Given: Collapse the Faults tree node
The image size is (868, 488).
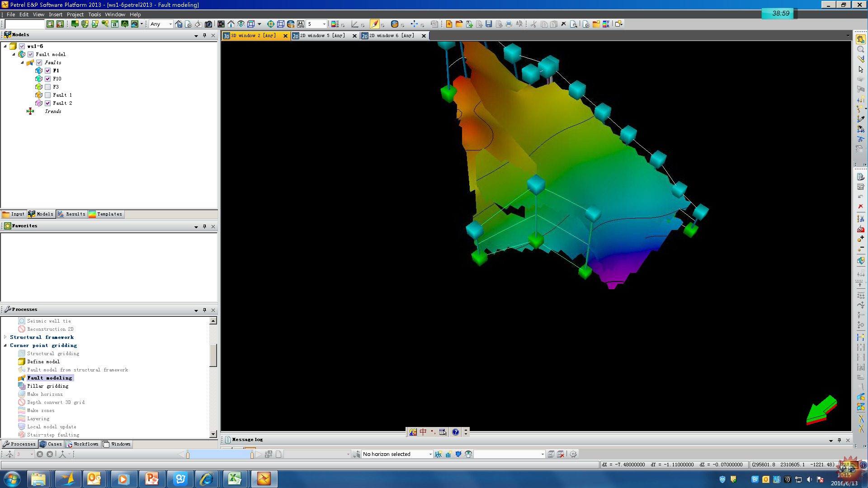Looking at the screenshot, I should tap(22, 62).
